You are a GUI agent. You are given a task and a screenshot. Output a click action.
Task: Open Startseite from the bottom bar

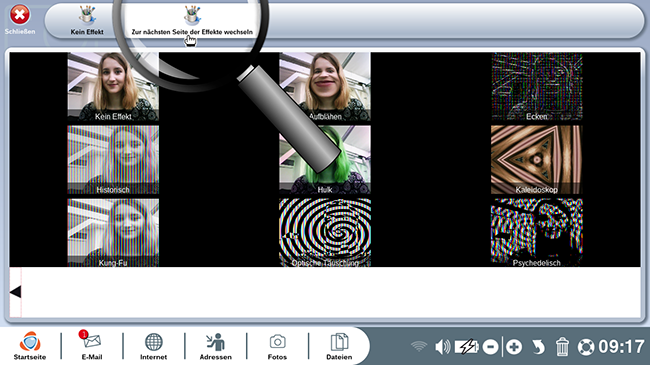[x=30, y=346]
